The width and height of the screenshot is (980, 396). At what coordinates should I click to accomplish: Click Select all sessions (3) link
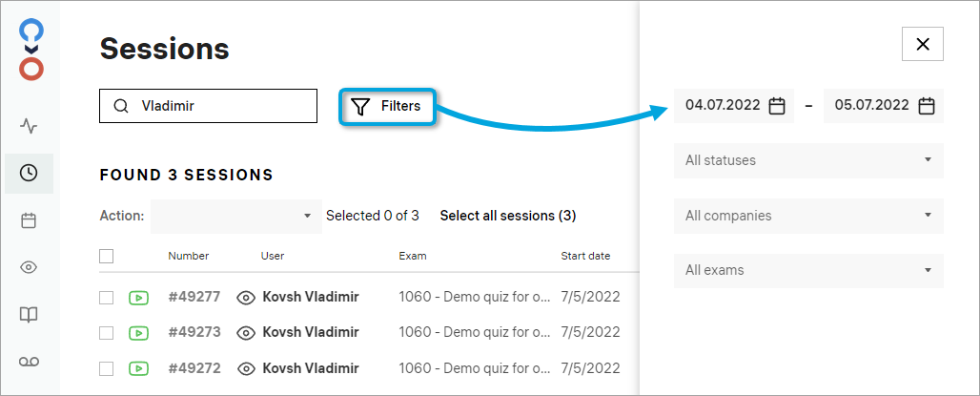coord(507,216)
